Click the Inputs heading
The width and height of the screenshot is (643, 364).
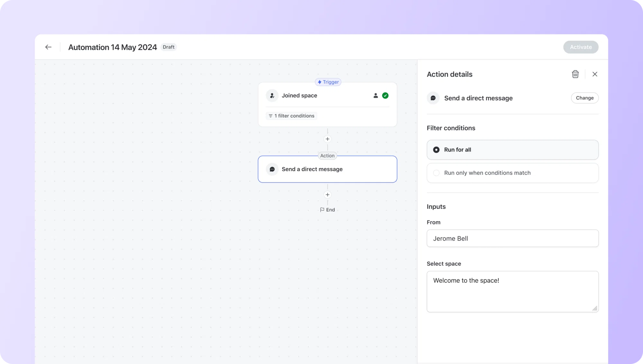pyautogui.click(x=436, y=207)
